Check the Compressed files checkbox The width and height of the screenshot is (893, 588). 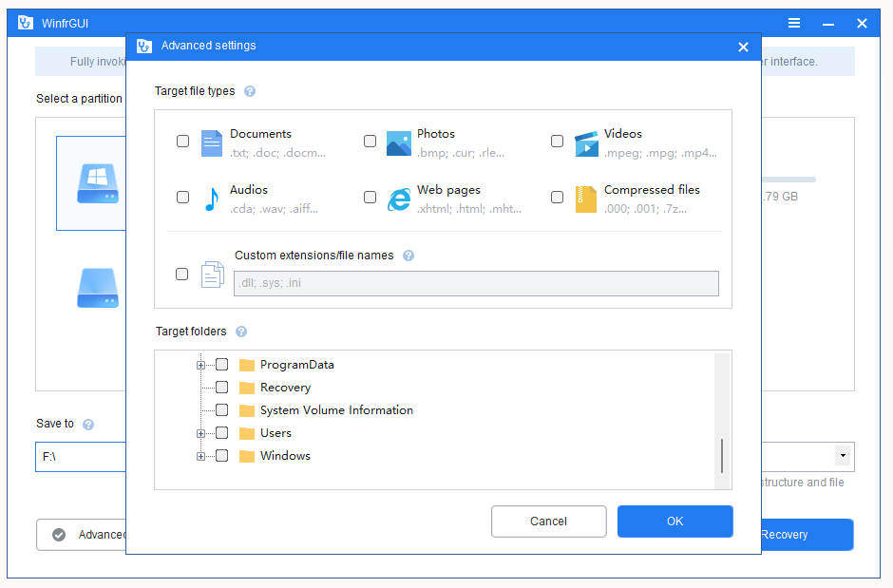point(557,198)
